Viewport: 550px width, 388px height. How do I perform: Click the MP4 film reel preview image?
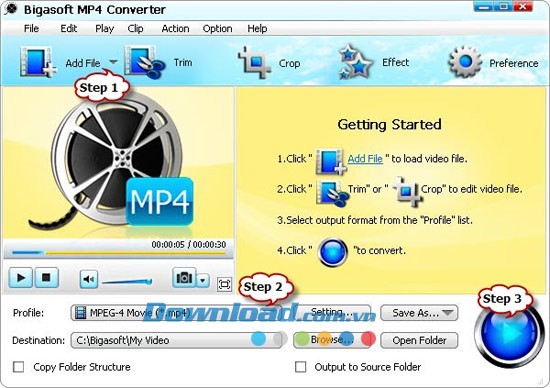pos(118,163)
